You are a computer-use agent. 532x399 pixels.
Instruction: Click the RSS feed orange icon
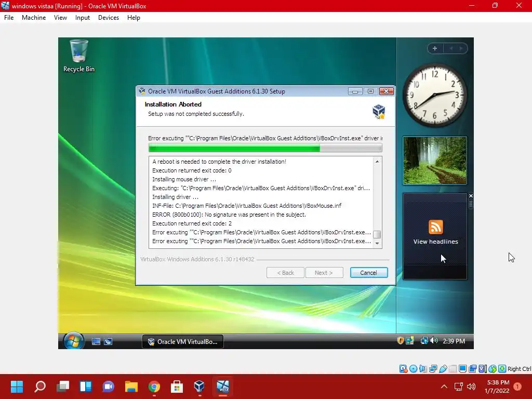(436, 227)
